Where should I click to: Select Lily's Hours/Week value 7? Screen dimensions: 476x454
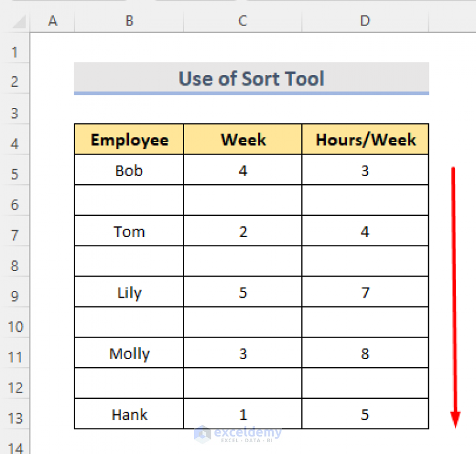point(365,292)
